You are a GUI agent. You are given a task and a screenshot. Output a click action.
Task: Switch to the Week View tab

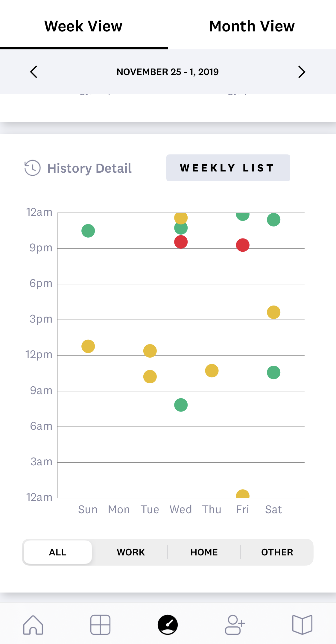(83, 26)
